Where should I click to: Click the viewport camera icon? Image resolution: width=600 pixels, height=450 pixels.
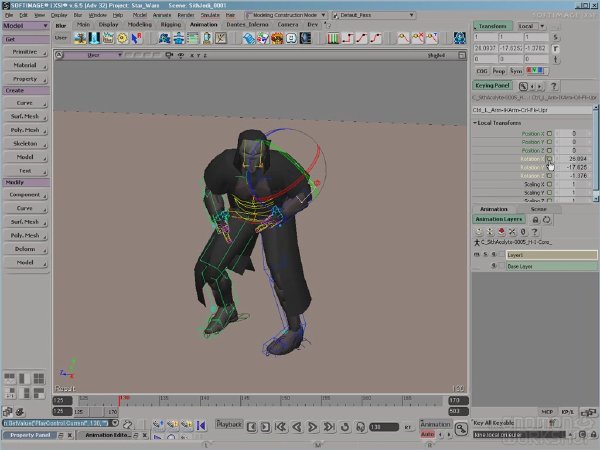coord(169,55)
